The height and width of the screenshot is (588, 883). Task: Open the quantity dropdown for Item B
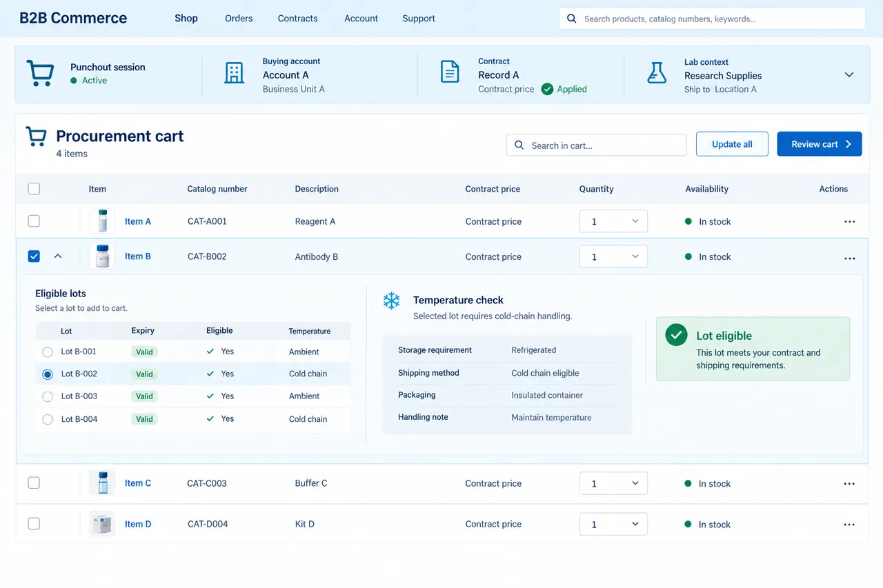(x=613, y=256)
